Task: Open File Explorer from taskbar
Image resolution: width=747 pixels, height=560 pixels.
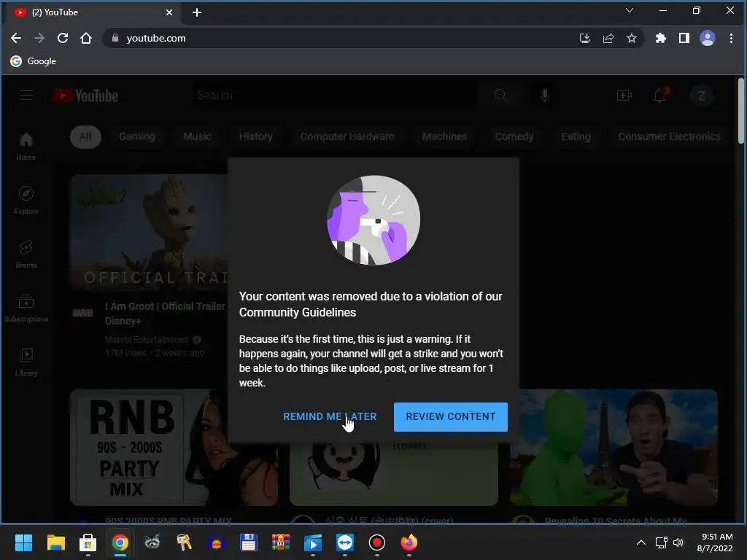Action: [x=55, y=542]
